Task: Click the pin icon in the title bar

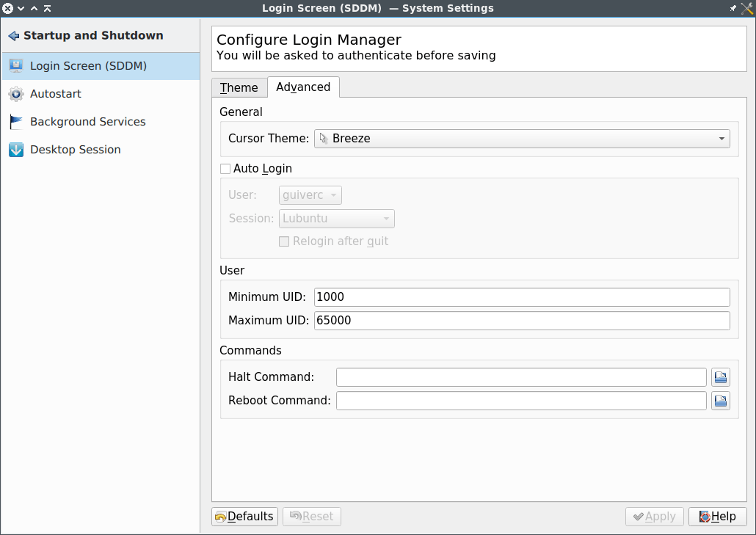Action: [x=733, y=8]
